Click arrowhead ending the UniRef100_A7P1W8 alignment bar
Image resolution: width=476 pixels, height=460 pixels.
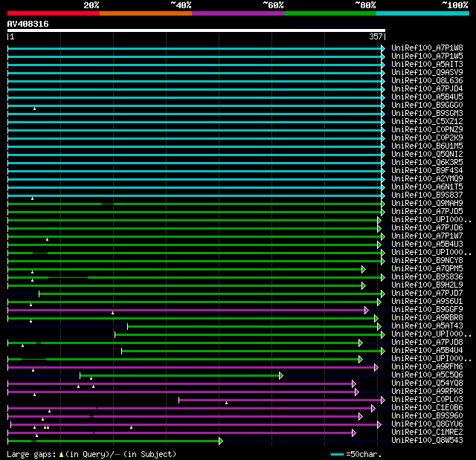point(383,48)
